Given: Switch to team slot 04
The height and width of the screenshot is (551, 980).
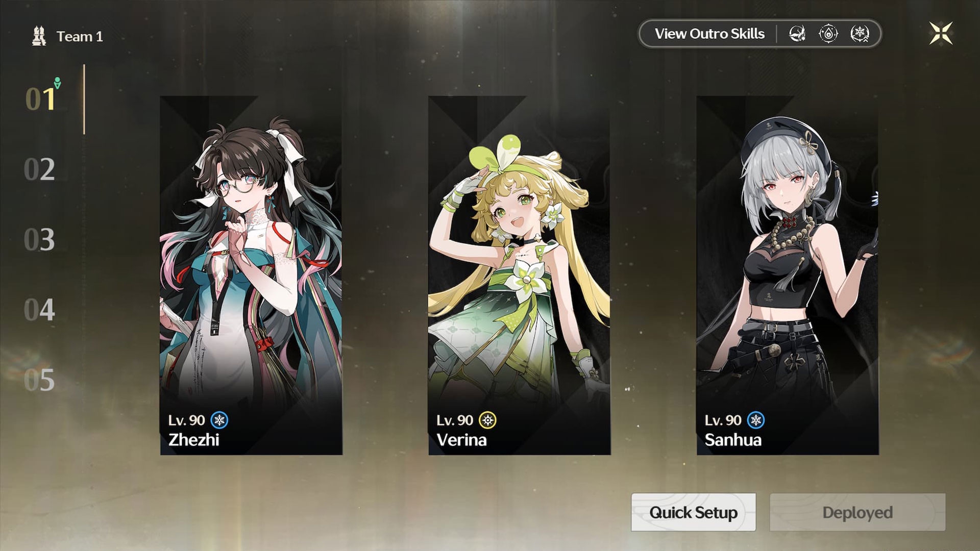Looking at the screenshot, I should point(39,310).
